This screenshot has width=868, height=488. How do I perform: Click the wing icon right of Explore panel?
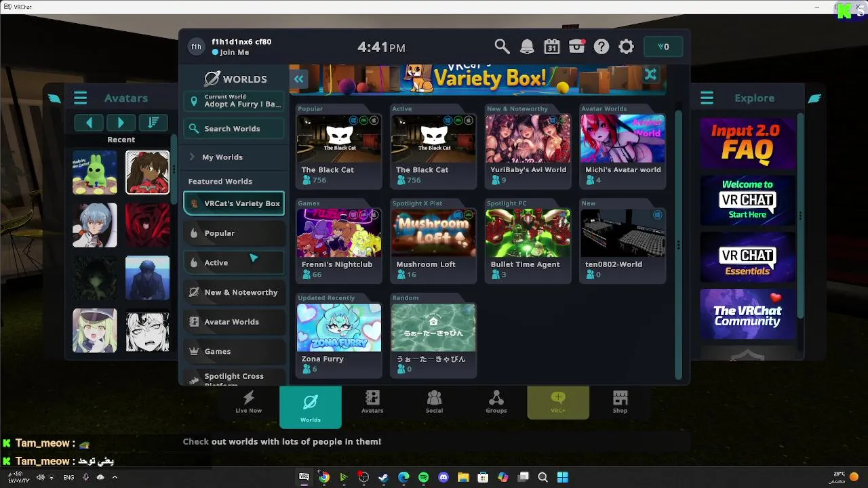pos(814,98)
